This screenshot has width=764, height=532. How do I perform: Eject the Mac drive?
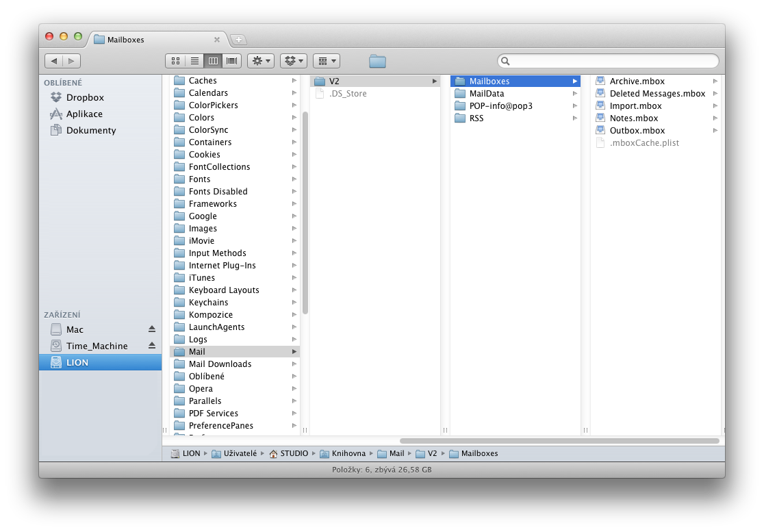pyautogui.click(x=152, y=329)
